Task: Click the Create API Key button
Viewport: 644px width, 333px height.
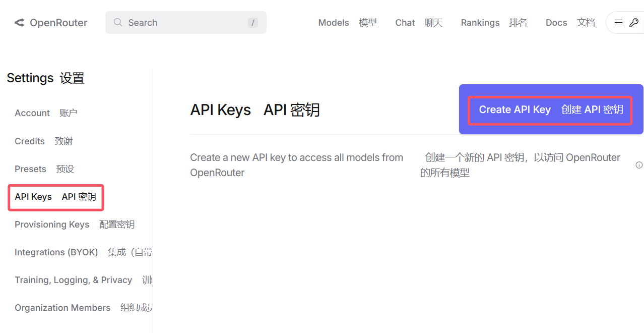Action: point(550,109)
